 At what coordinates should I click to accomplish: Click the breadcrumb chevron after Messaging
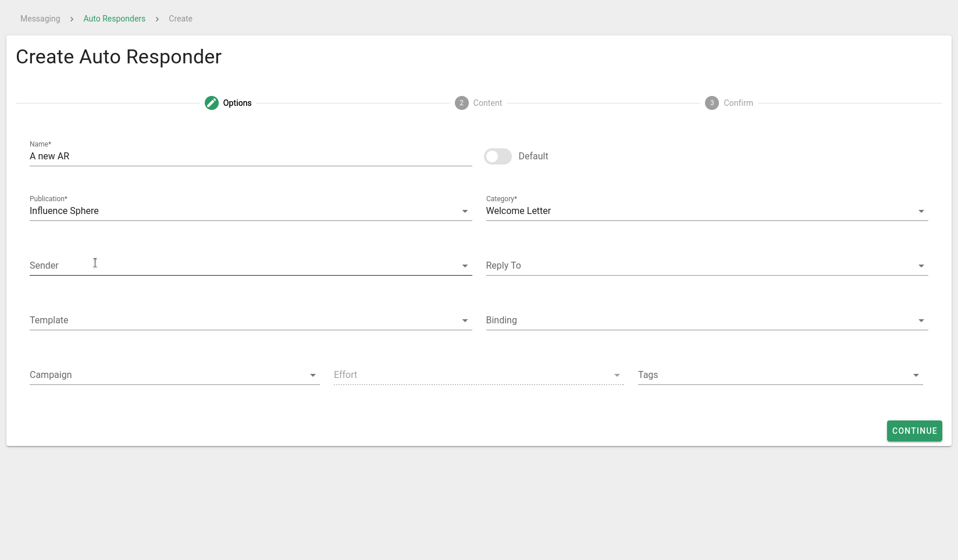(x=72, y=19)
